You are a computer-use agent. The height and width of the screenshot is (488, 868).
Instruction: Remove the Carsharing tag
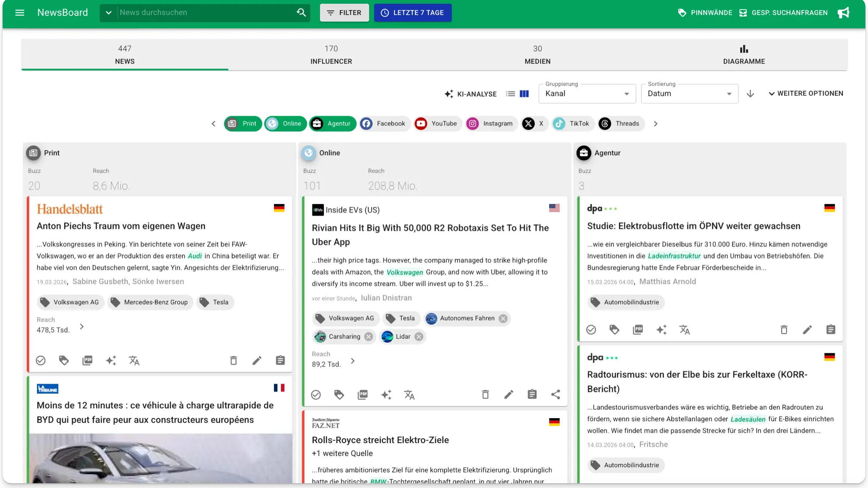[368, 337]
